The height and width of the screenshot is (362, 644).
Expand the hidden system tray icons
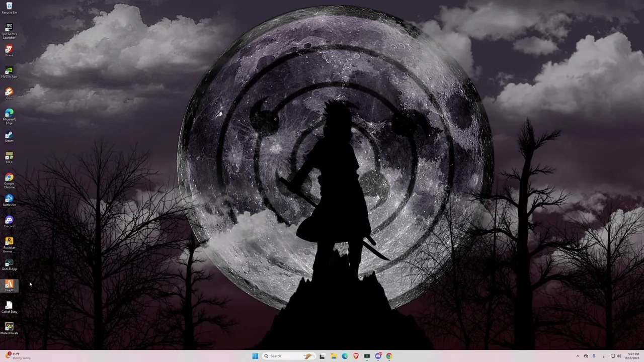coord(578,356)
